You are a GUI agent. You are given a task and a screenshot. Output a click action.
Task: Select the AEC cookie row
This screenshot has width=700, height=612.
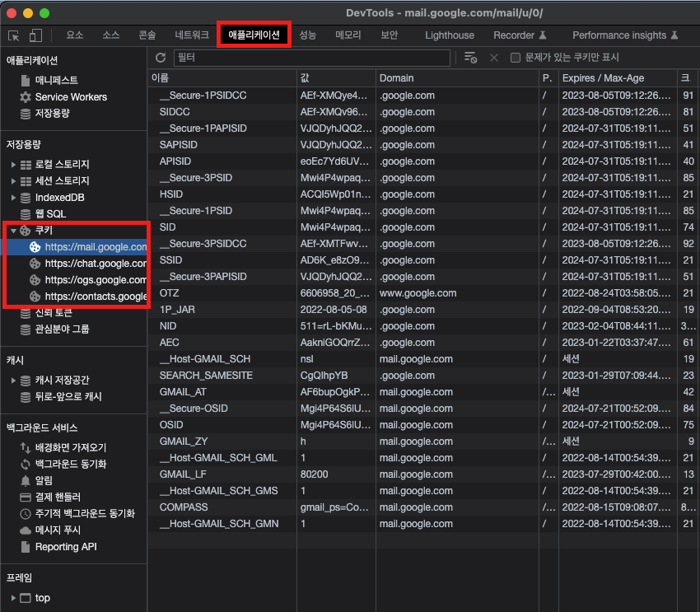(x=423, y=343)
